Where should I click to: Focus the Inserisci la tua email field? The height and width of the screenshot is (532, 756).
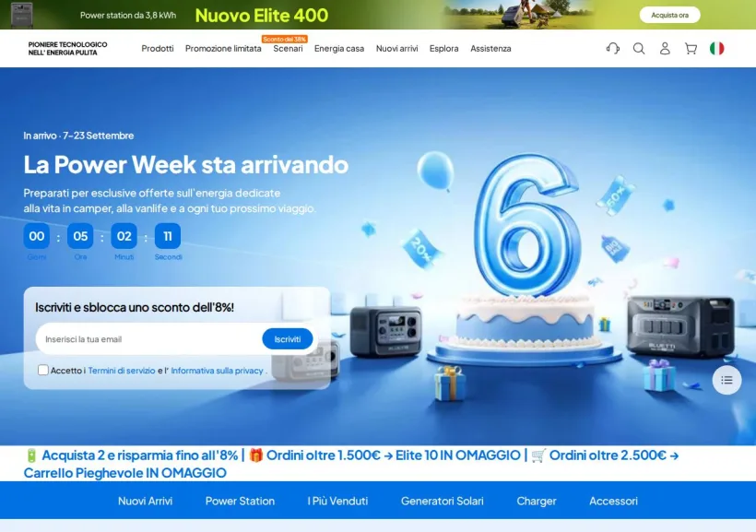[x=149, y=339]
